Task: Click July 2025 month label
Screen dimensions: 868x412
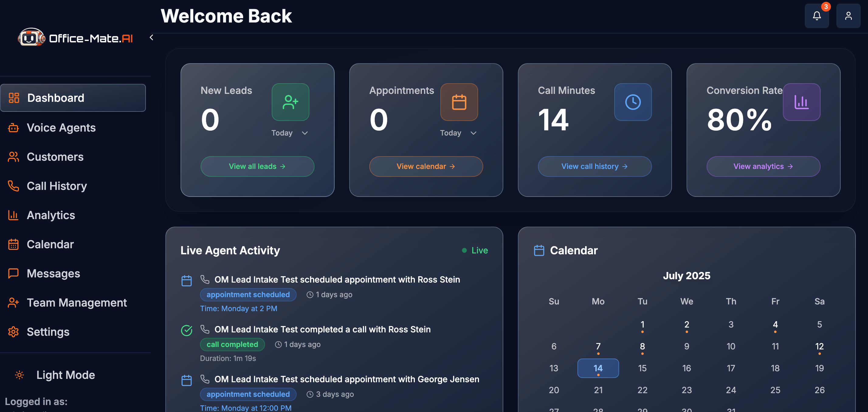Action: [x=686, y=276]
